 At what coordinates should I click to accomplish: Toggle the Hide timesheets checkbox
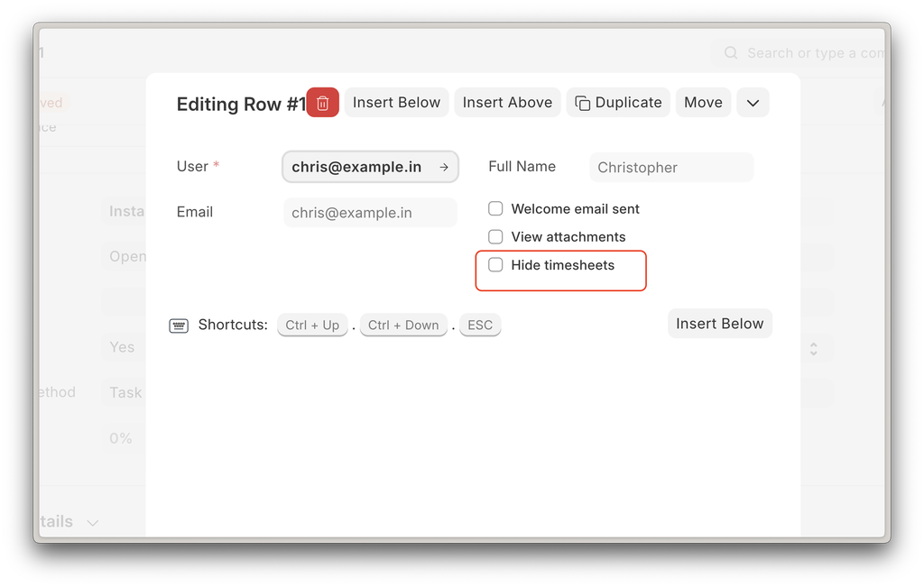click(x=495, y=265)
